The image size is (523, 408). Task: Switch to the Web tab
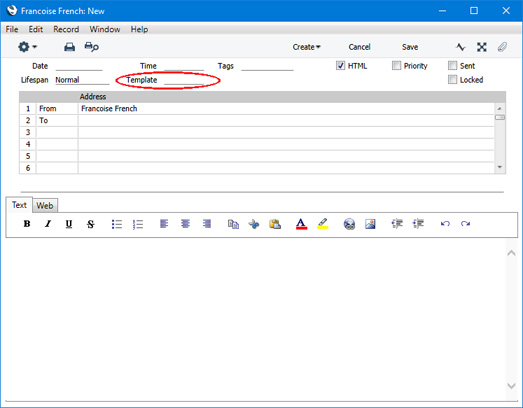[45, 206]
